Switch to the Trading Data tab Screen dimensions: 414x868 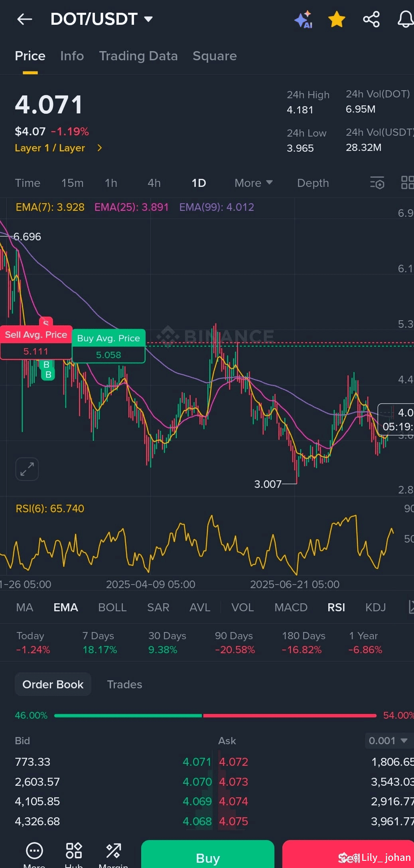point(138,56)
